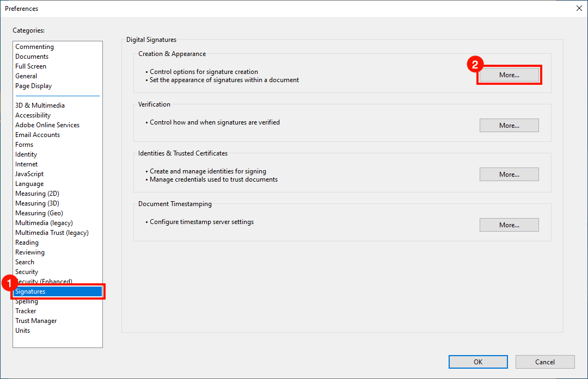The height and width of the screenshot is (379, 588).
Task: Open Full Screen preferences category
Action: (x=30, y=66)
